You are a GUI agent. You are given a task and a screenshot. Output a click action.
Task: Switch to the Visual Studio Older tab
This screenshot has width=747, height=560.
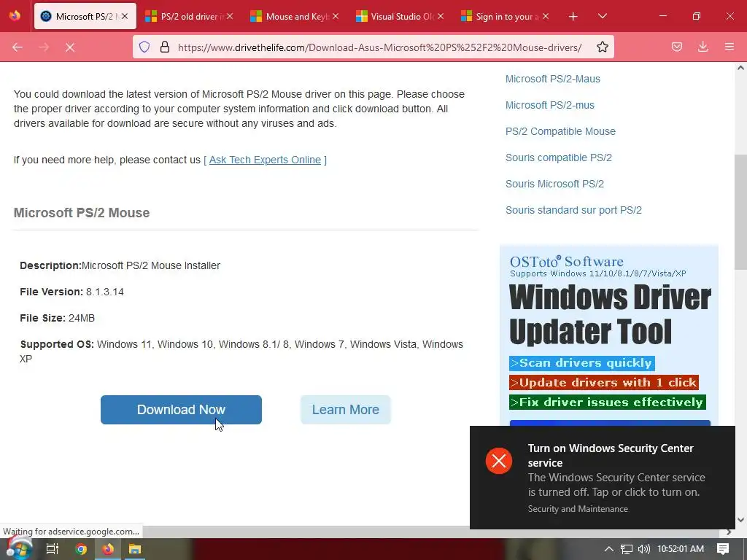coord(400,17)
